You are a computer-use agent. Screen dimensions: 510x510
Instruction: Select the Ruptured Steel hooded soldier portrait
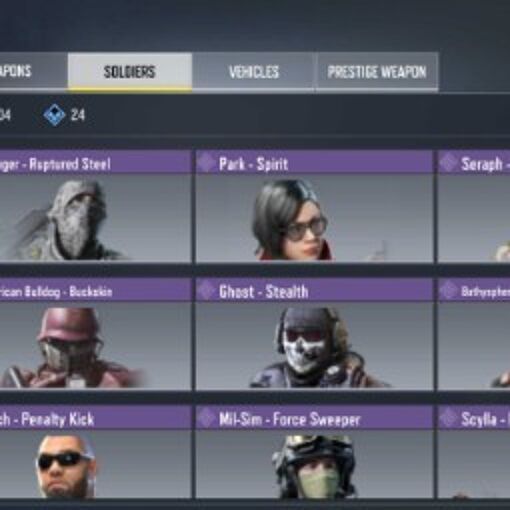[96, 218]
